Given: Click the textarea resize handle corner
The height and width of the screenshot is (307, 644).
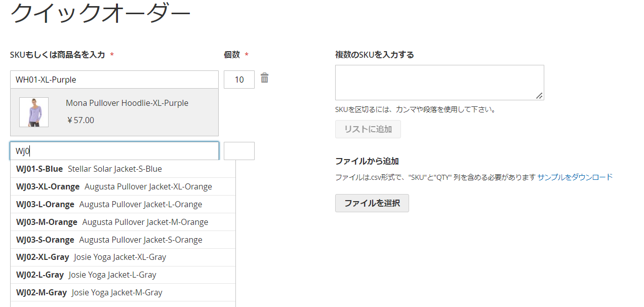Looking at the screenshot, I should click(x=540, y=96).
